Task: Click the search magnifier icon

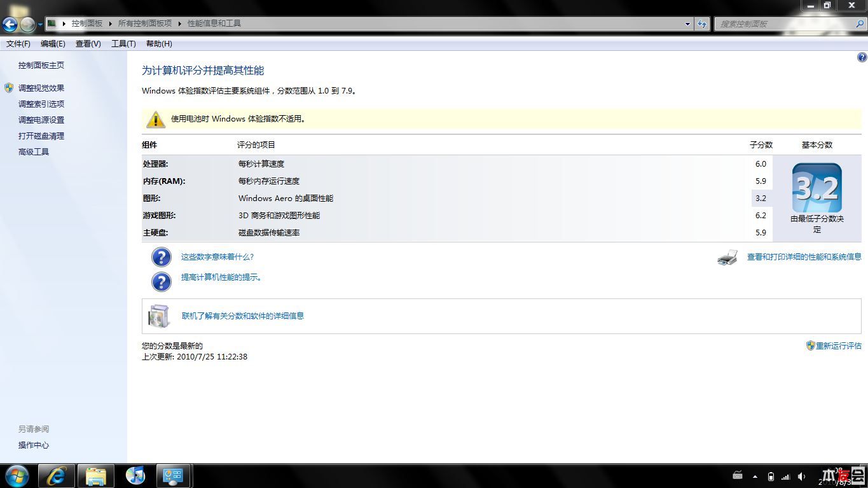Action: click(x=860, y=24)
